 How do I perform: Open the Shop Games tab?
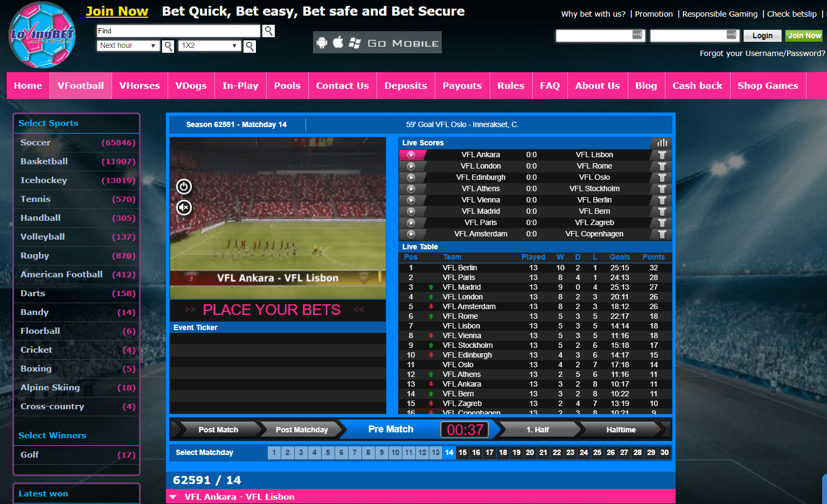tap(768, 86)
